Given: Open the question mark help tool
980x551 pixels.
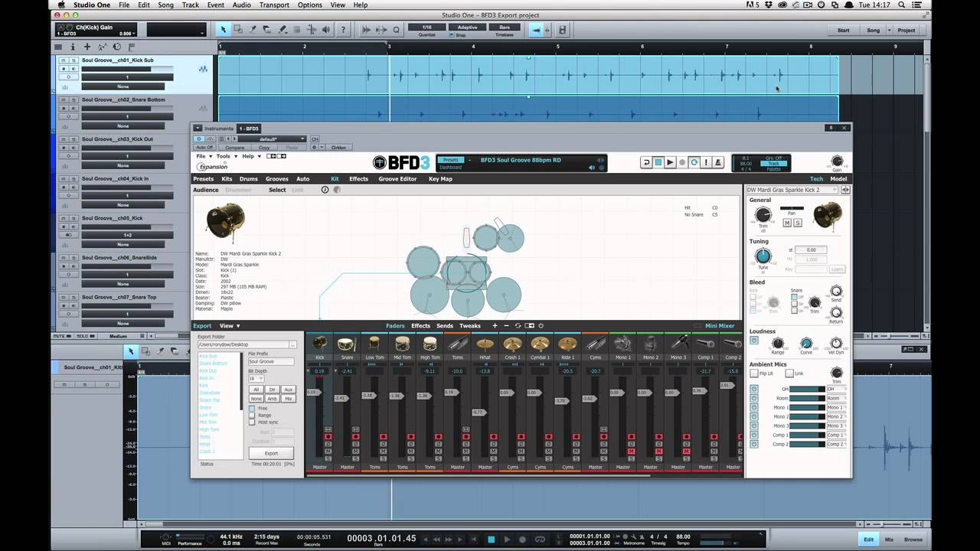Looking at the screenshot, I should 342,30.
